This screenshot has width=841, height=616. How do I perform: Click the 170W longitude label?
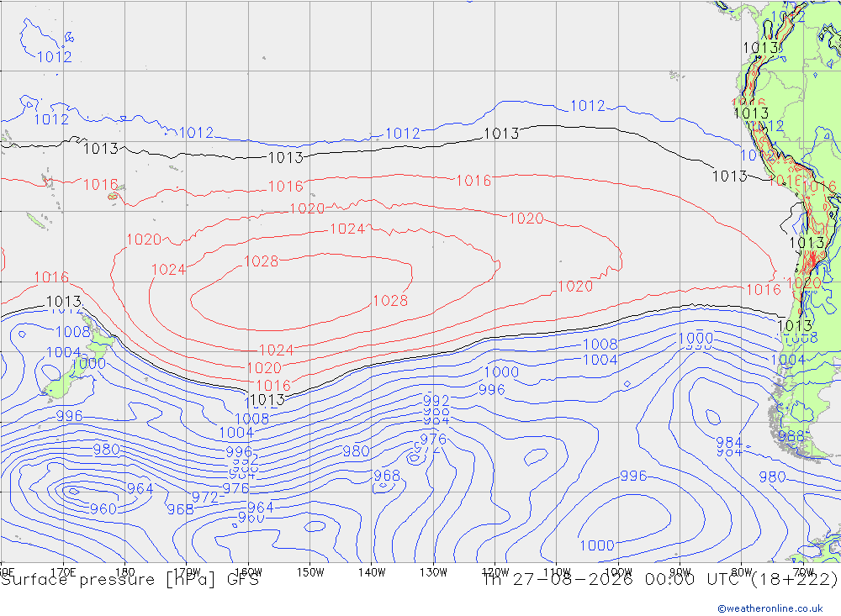tap(188, 572)
